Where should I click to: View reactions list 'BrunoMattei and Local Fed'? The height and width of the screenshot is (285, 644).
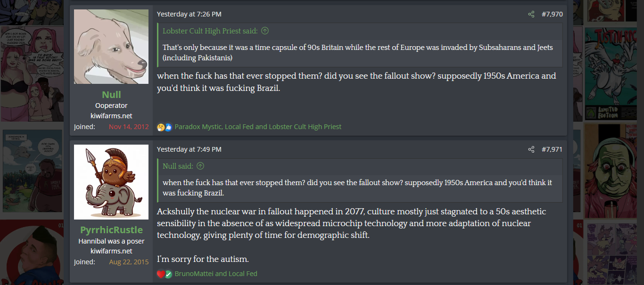click(x=216, y=274)
